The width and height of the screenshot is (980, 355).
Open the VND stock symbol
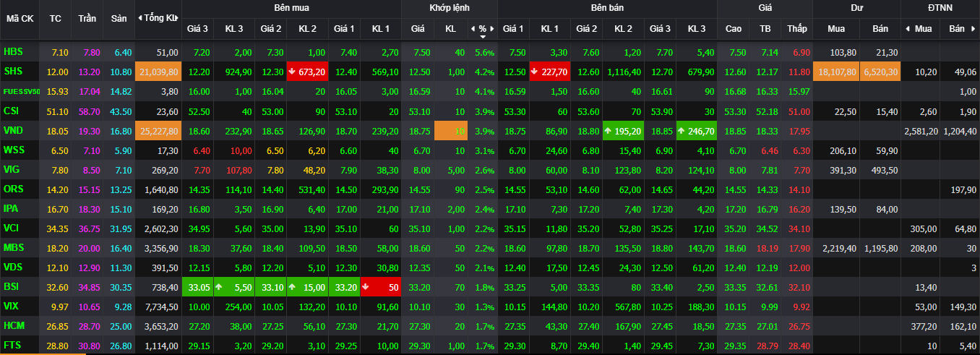pyautogui.click(x=14, y=130)
